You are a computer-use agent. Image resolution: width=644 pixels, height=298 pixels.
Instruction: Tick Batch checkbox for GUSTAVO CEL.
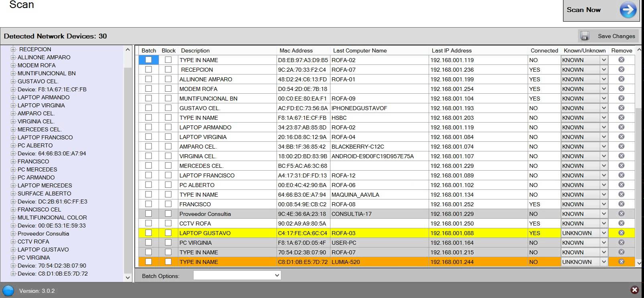tap(148, 108)
